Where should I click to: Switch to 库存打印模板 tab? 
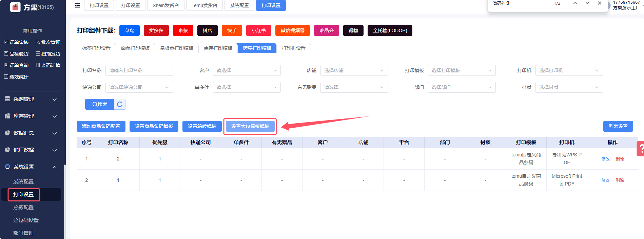click(x=218, y=48)
